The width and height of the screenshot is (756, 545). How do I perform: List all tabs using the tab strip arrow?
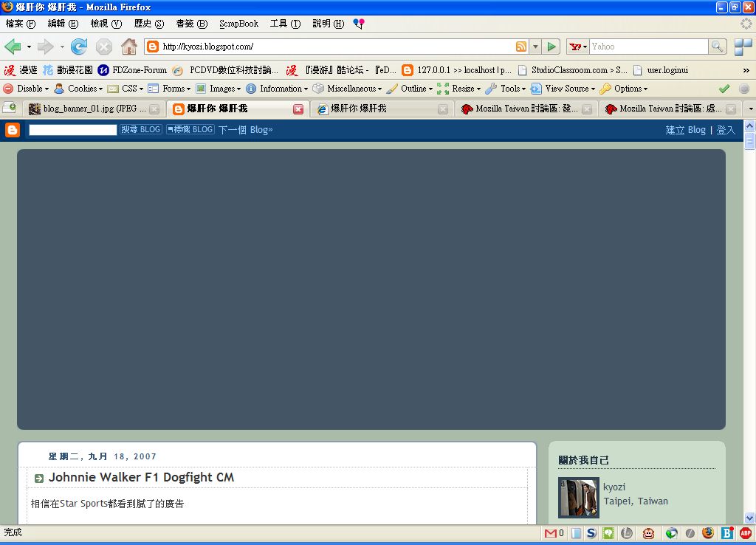[751, 109]
